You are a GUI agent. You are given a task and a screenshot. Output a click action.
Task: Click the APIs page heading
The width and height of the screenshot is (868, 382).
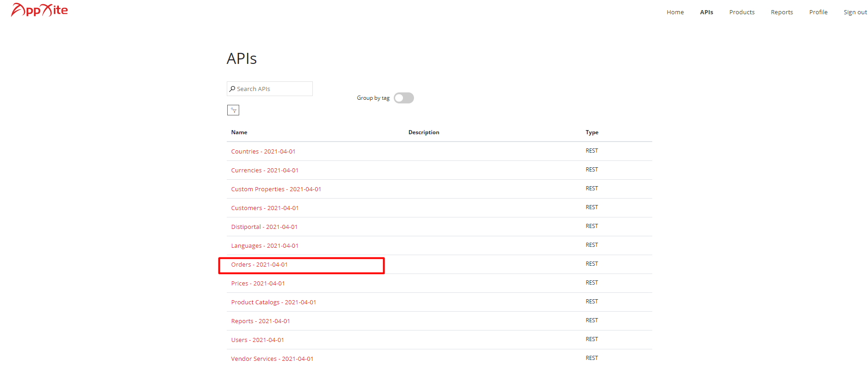pos(241,58)
